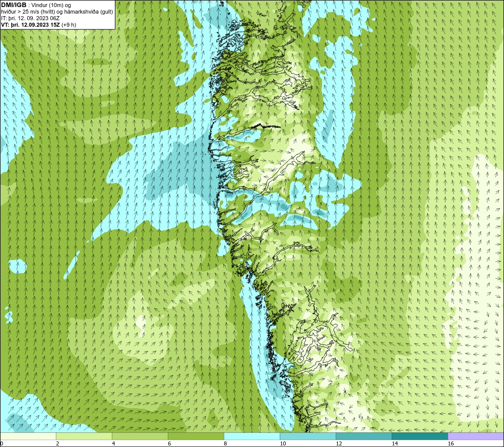Click the 'VT: þri. 12.09.2023 15Z (+9 h)' line
This screenshot has width=504, height=447.
[x=39, y=25]
